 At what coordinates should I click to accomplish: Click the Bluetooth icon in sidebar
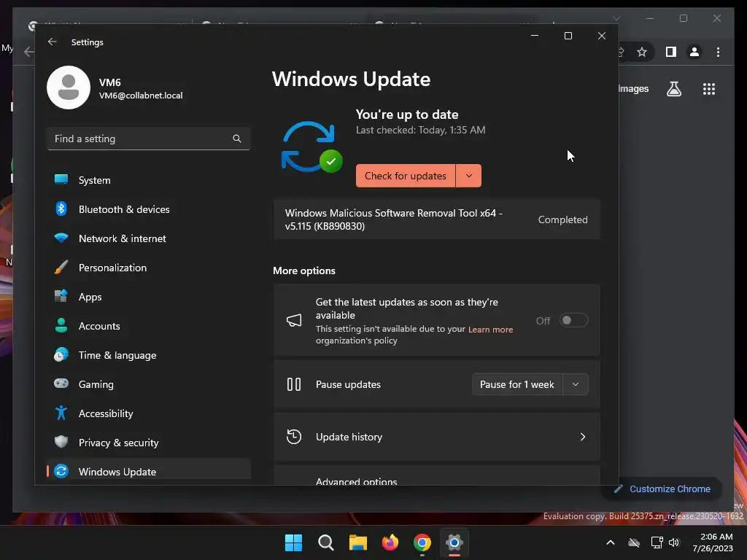pos(61,209)
